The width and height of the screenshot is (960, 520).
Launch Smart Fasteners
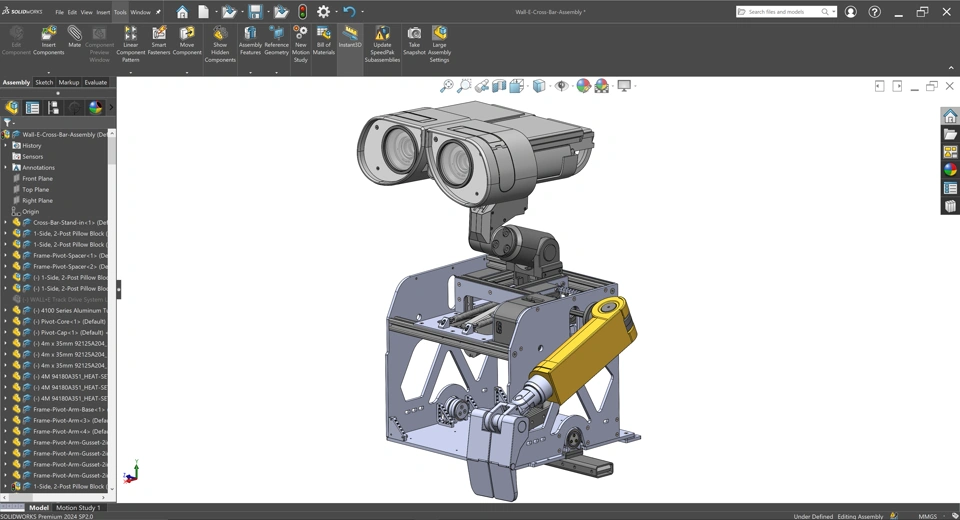point(159,40)
